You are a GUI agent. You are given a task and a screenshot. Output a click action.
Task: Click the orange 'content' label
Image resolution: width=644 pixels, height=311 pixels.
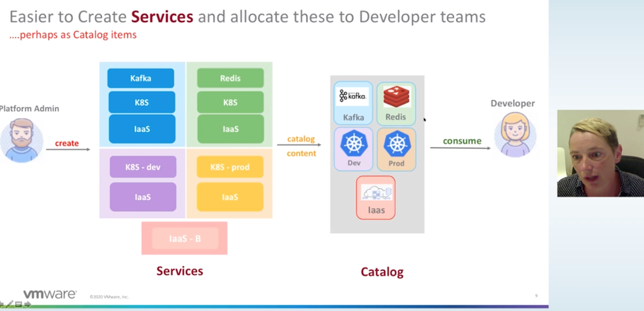coord(301,153)
